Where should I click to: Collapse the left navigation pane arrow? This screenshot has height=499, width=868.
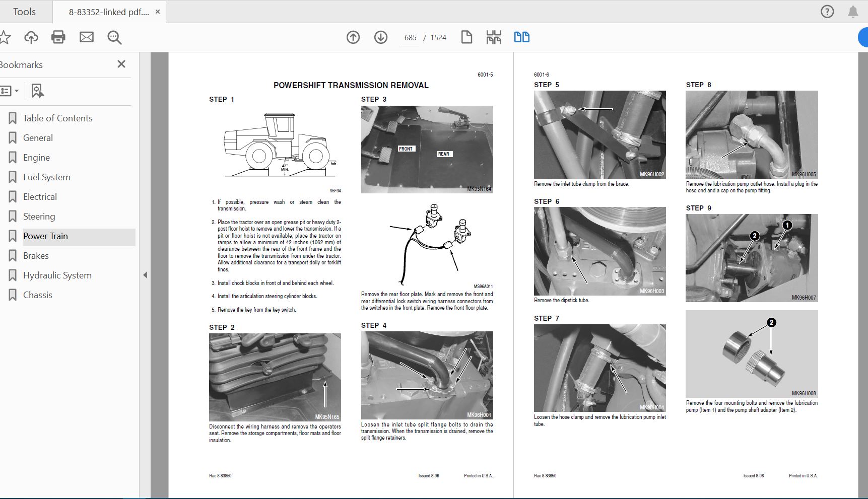(x=145, y=275)
